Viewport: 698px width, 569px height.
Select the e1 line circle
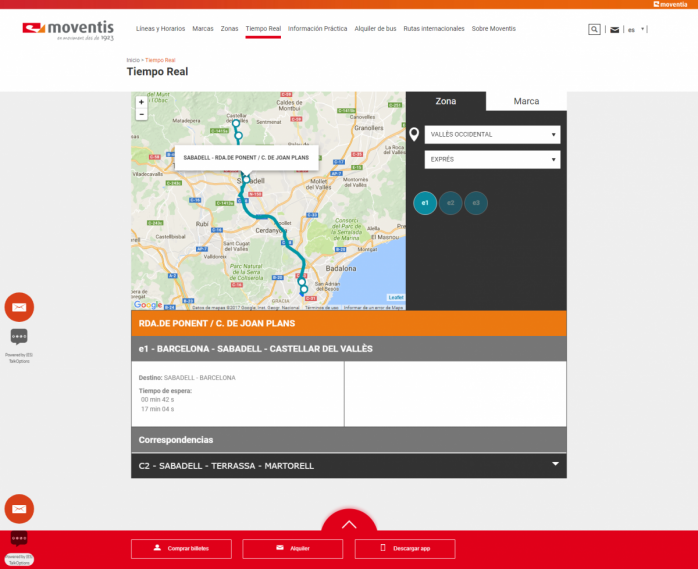coord(425,203)
